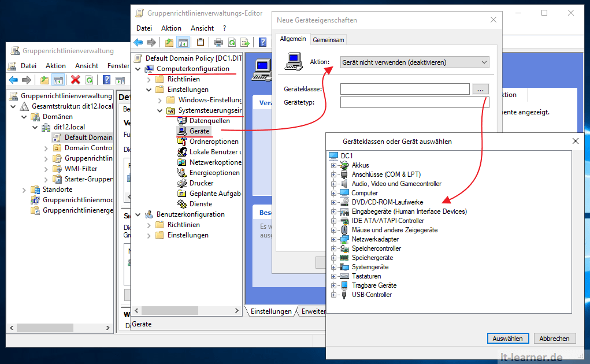Screen dimensions: 590x364
Task: Select Systemsteuerungseinstellungen folder node
Action: coord(210,110)
